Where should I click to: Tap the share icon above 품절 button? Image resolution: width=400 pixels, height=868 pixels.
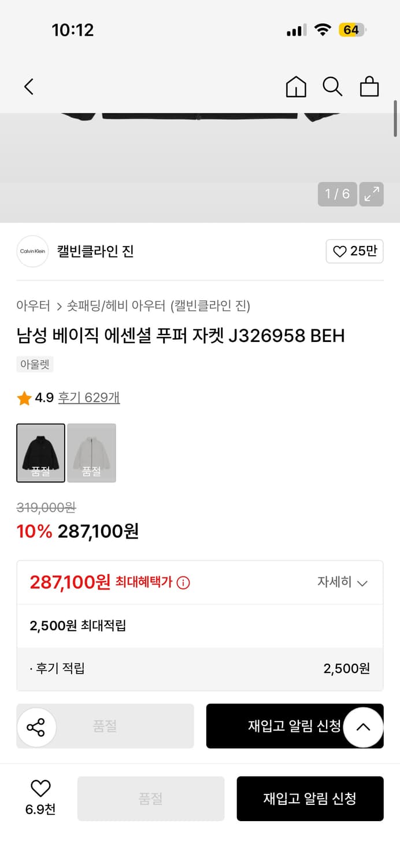[x=37, y=726]
